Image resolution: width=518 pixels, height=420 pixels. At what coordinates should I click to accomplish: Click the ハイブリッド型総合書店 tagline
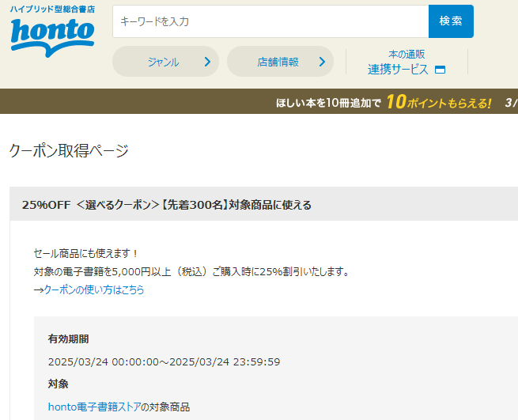(52, 9)
